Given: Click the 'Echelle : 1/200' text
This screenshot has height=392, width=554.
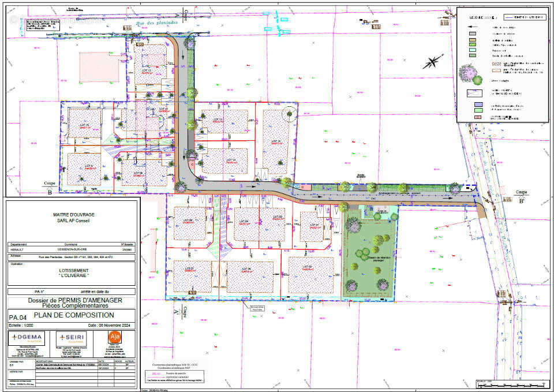Looking at the screenshot, I should [x=20, y=325].
